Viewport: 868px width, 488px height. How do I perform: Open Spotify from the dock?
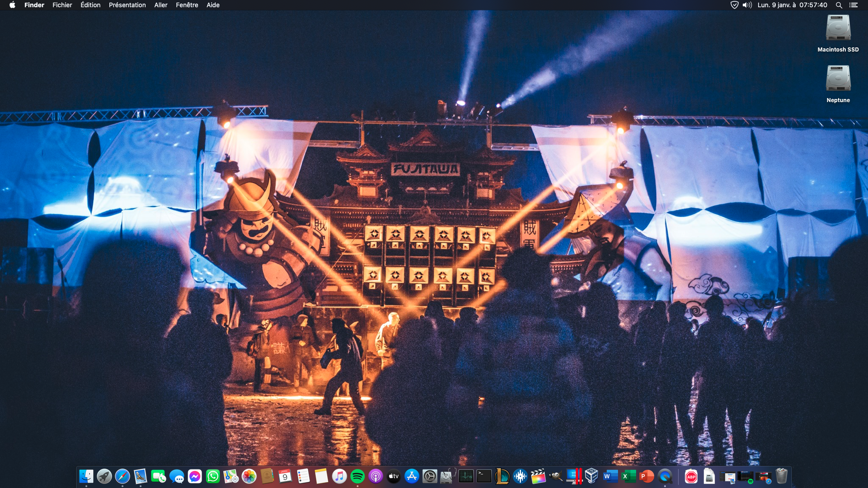point(357,476)
